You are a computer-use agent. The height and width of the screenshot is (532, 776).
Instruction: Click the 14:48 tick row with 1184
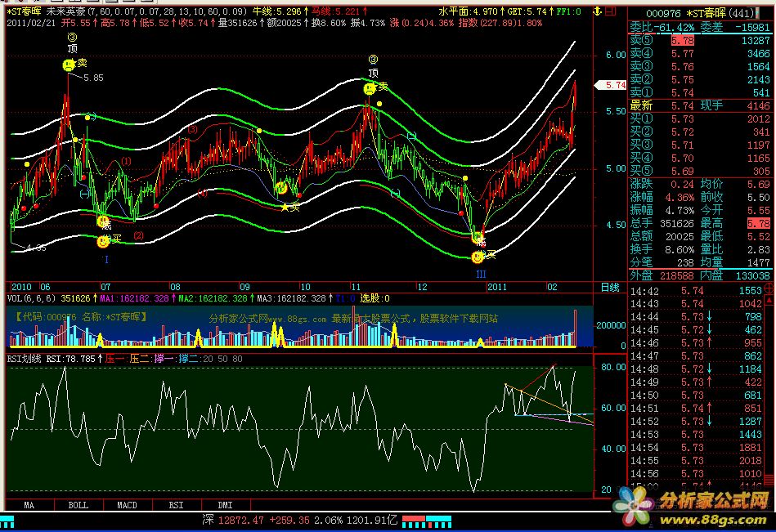coord(696,369)
